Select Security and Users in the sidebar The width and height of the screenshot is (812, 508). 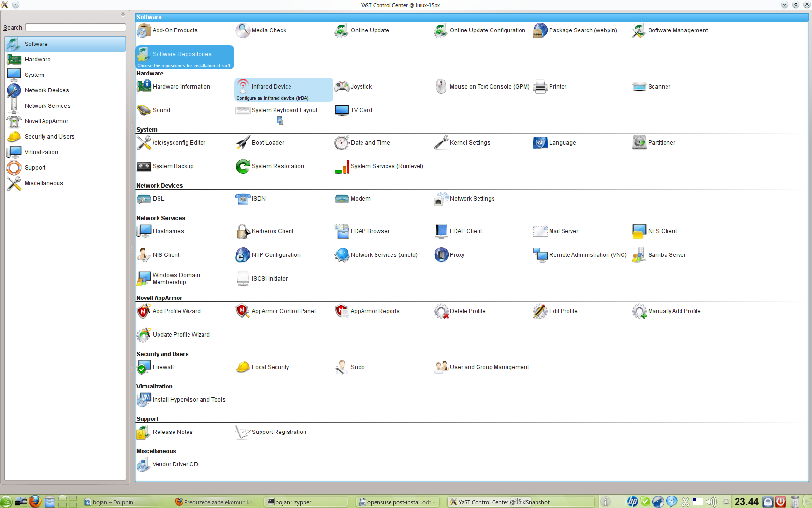[x=65, y=137]
